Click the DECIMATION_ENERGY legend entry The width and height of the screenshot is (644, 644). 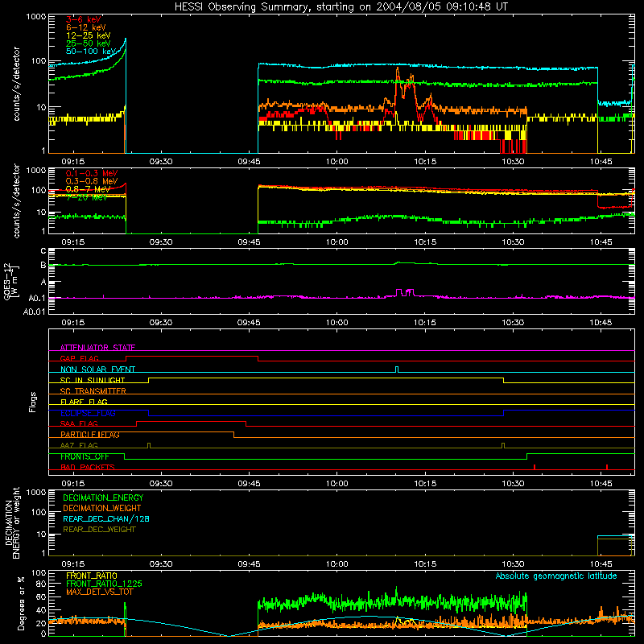click(103, 497)
